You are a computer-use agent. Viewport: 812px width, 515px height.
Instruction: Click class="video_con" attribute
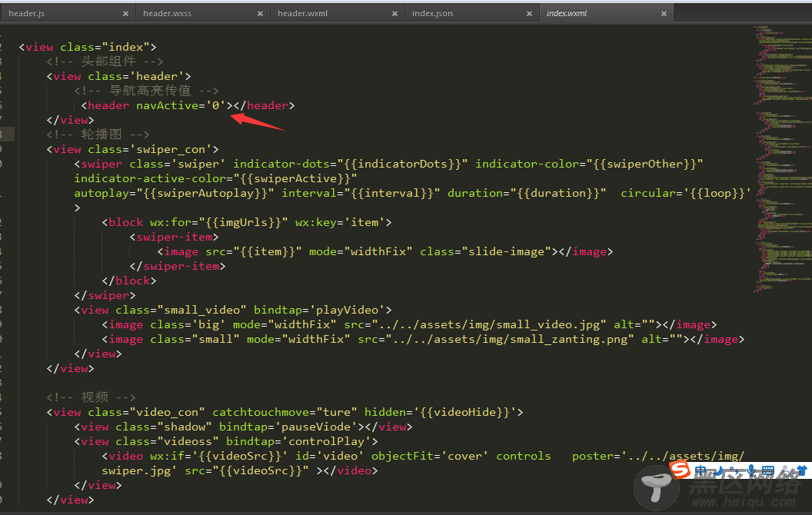[147, 413]
